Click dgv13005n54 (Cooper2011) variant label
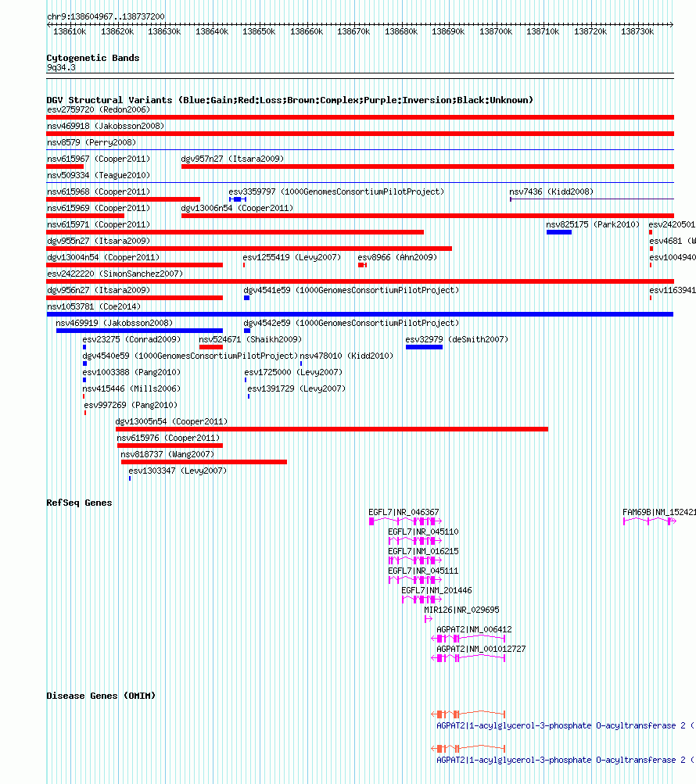 [171, 421]
